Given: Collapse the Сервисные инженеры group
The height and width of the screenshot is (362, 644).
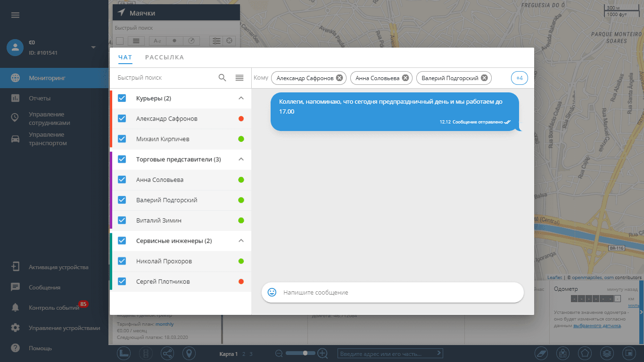Looking at the screenshot, I should tap(241, 240).
